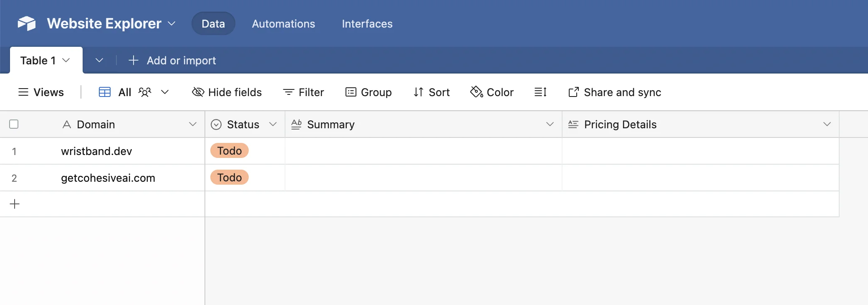Click the plus icon to add row

[x=15, y=204]
